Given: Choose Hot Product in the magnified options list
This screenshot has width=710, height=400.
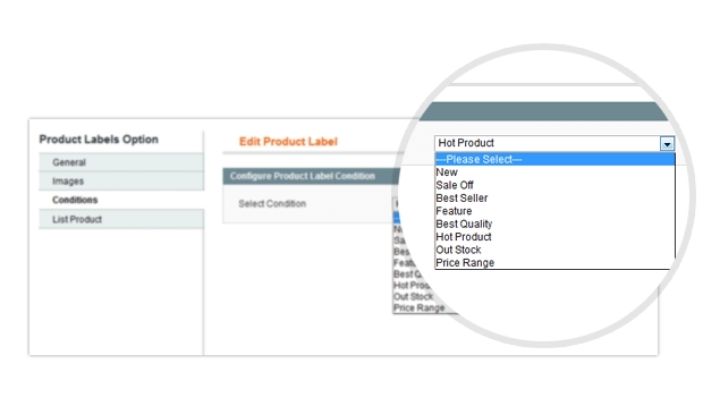Looking at the screenshot, I should [464, 237].
